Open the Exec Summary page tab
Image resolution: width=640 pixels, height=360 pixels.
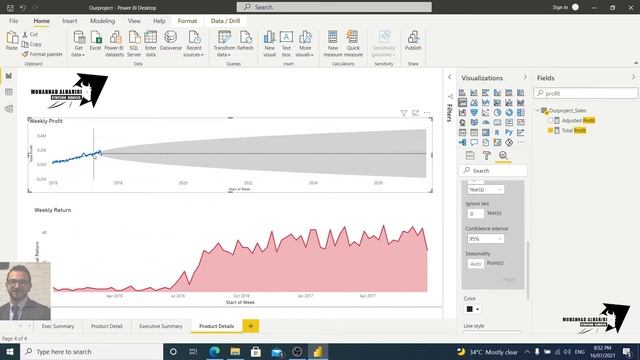(x=58, y=326)
